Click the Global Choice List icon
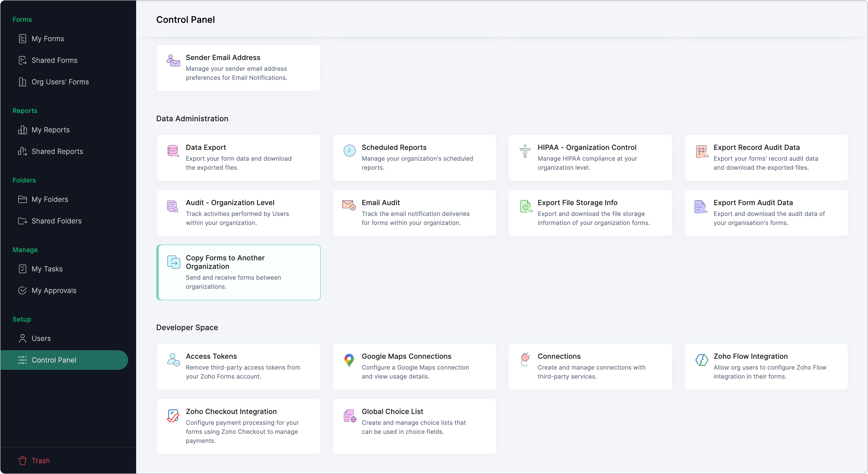Image resolution: width=868 pixels, height=474 pixels. (349, 416)
